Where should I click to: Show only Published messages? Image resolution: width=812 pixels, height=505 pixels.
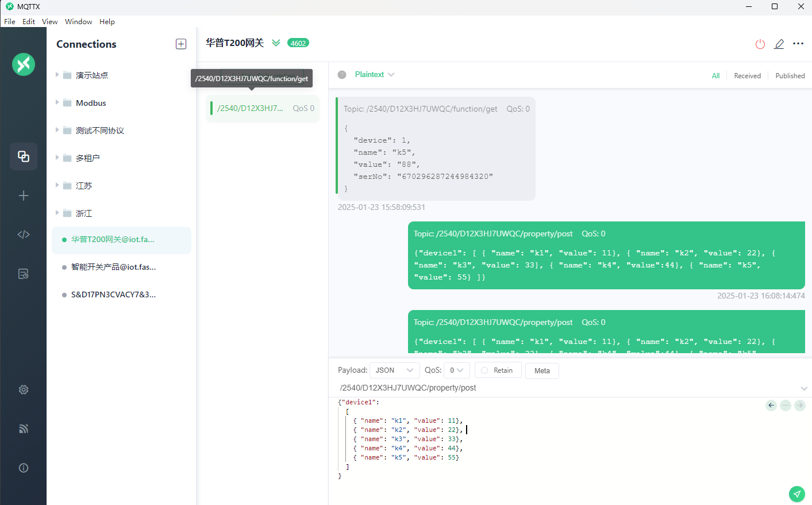[790, 76]
